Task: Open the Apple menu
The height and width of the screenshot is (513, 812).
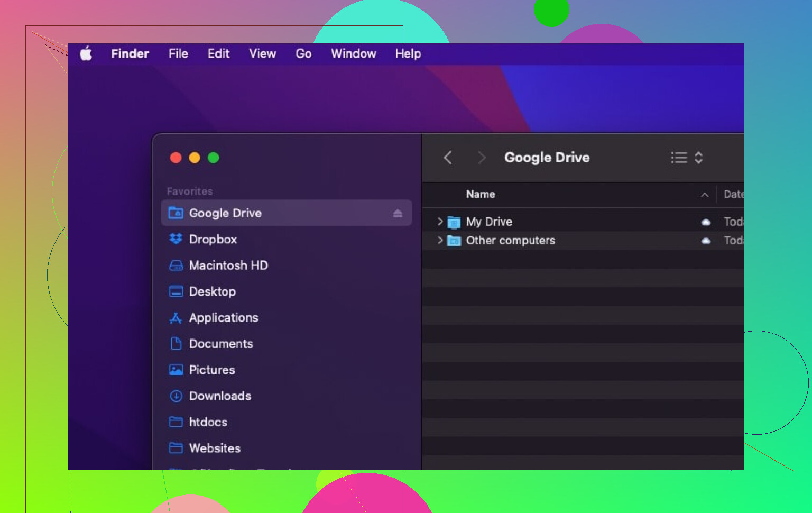Action: pos(86,53)
